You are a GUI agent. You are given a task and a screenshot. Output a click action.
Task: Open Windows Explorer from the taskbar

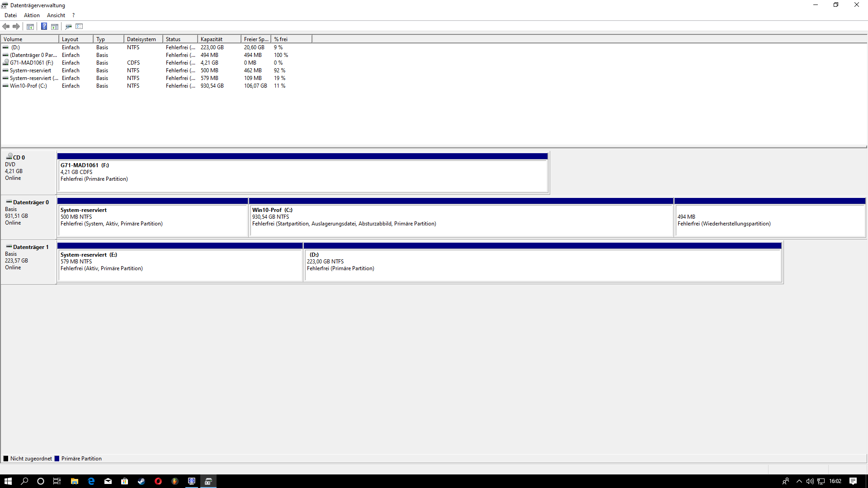[75, 481]
